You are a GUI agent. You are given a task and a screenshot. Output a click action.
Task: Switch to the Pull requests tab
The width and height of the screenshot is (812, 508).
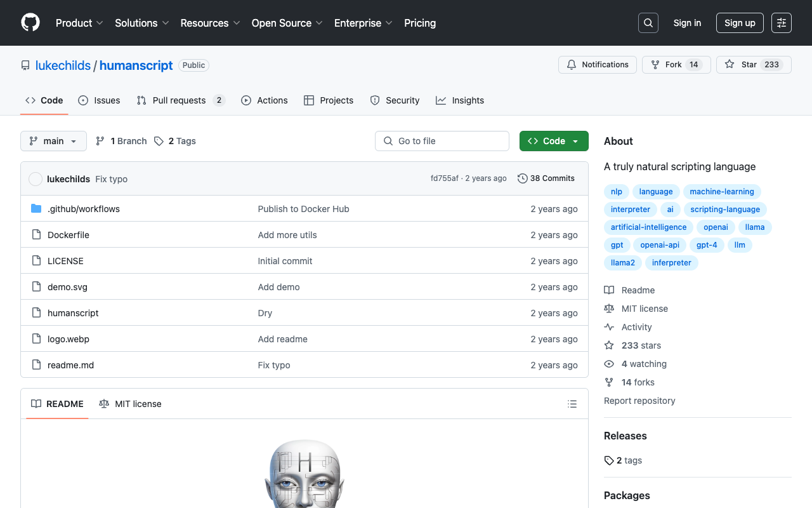(x=181, y=100)
